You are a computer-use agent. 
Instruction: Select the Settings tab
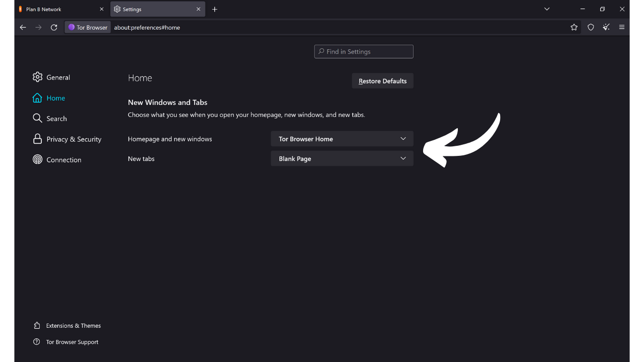tap(151, 9)
